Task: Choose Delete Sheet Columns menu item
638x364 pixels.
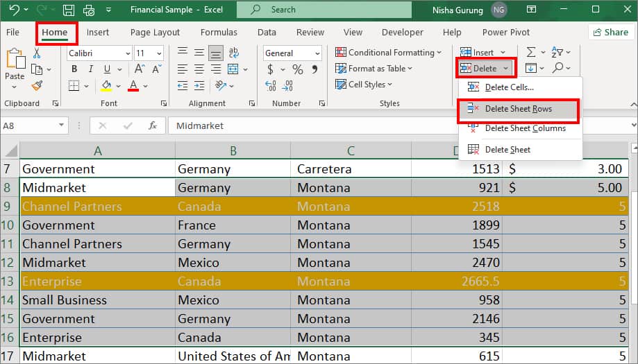Action: coord(519,128)
